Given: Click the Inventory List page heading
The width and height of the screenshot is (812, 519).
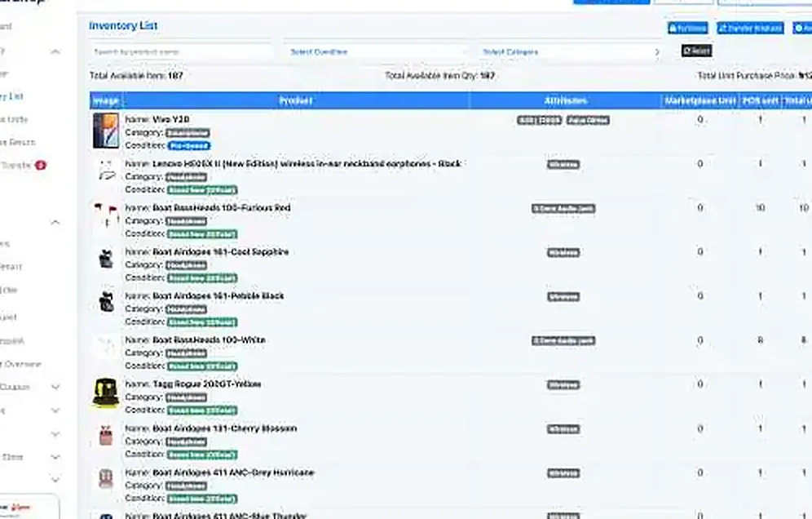Looking at the screenshot, I should (123, 25).
